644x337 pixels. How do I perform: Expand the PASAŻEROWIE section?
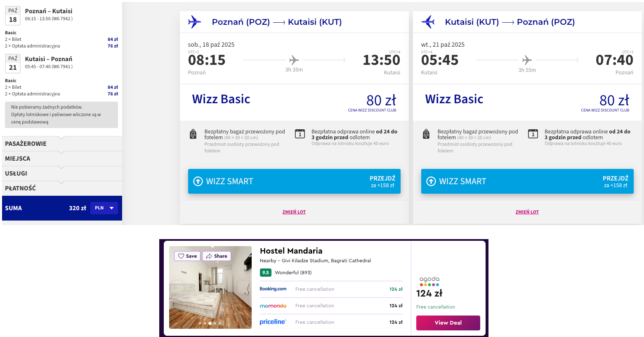(x=62, y=144)
